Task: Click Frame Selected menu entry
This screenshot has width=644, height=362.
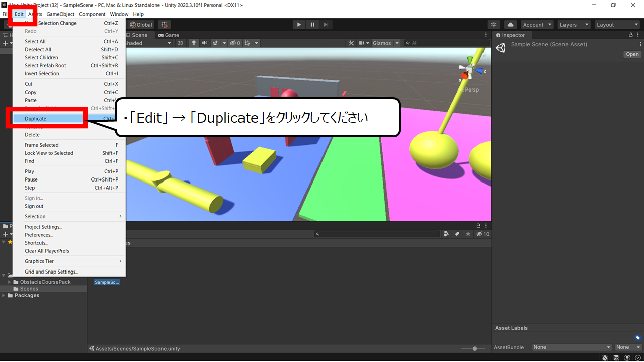Action: coord(69,145)
